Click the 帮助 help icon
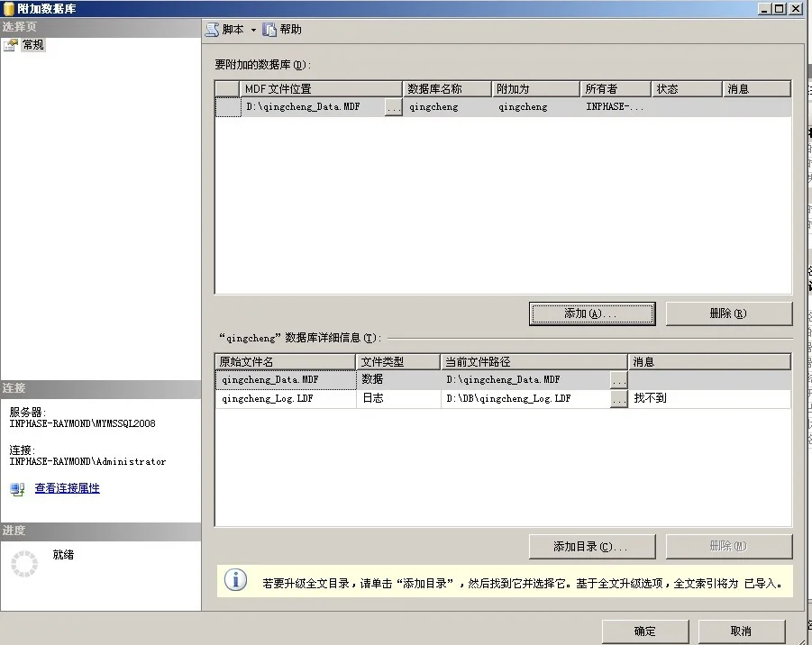Viewport: 812px width, 645px height. (269, 30)
